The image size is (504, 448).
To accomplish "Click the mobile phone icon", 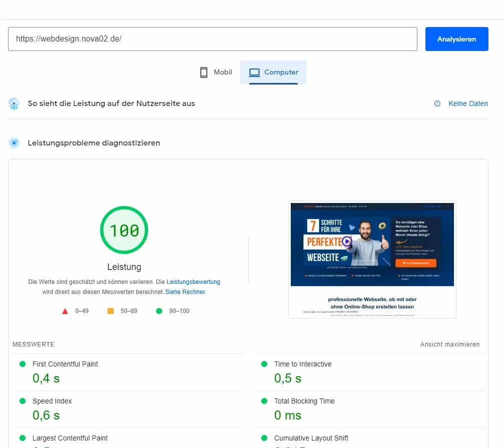I will [204, 72].
